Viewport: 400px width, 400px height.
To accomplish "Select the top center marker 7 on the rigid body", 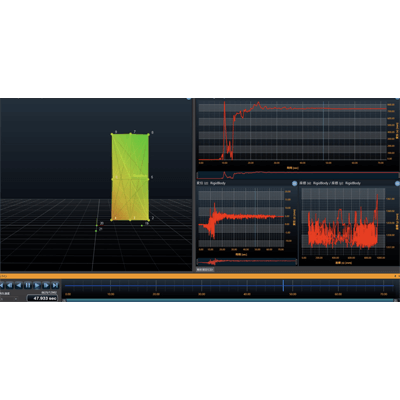I will pos(130,134).
